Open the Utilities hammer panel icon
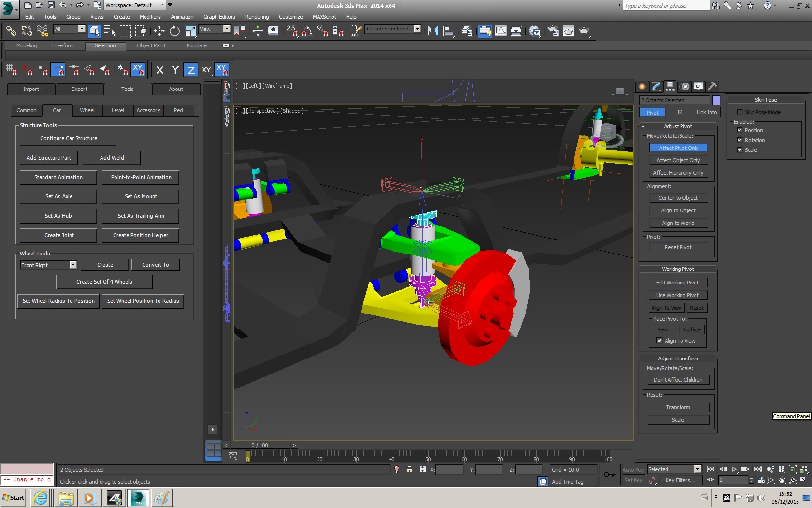812x508 pixels. (x=712, y=87)
